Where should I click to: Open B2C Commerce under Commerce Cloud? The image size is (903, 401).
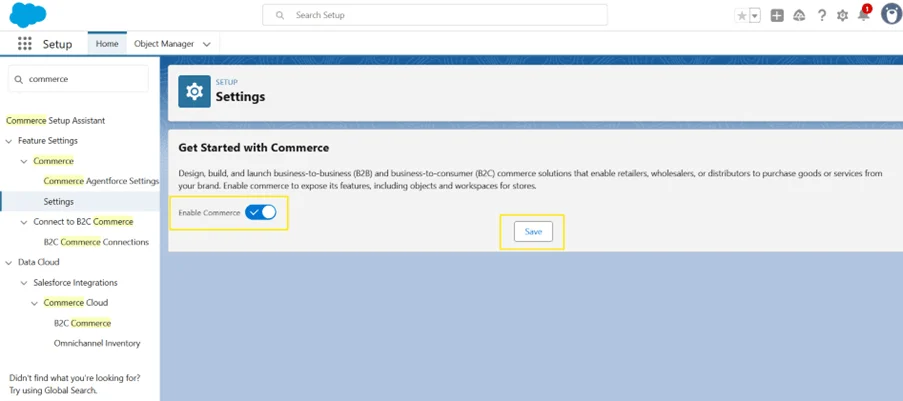coord(82,323)
